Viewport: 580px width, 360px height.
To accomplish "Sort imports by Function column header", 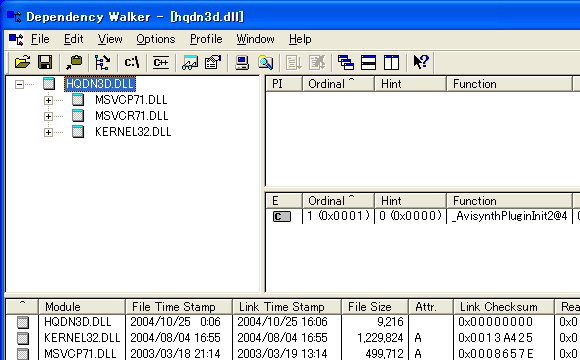I will click(x=509, y=84).
